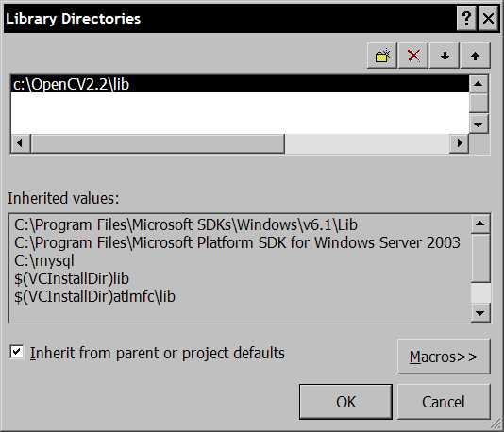Click the inherited values vertical scrollbar thumb
This screenshot has height=432, width=504.
tap(480, 258)
